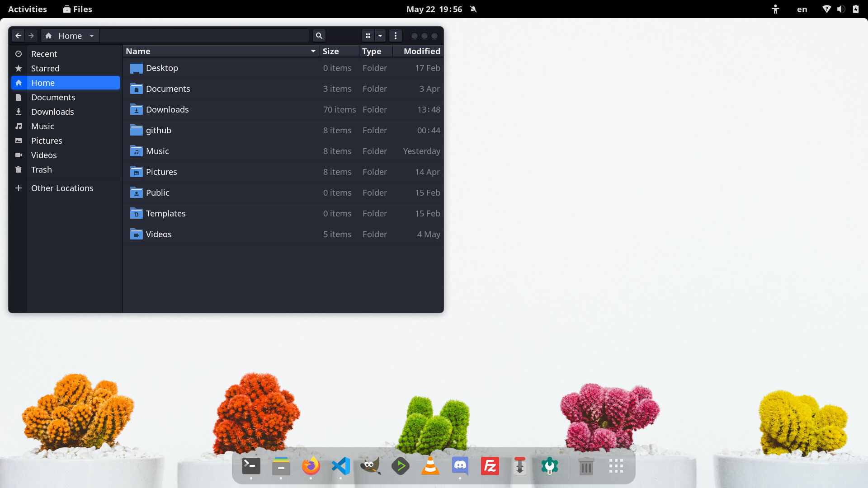Screen dimensions: 868x488
Task: Select the Pictures folder in file list
Action: click(283, 172)
